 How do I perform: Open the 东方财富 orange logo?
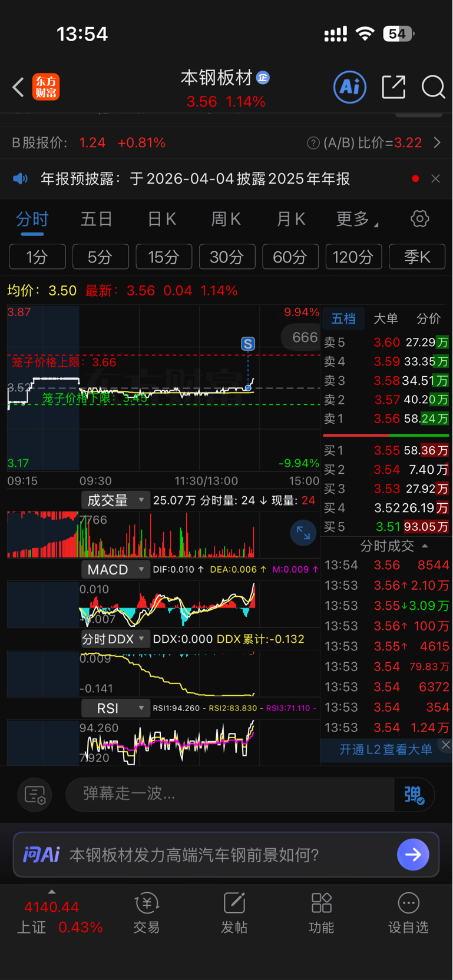[46, 87]
